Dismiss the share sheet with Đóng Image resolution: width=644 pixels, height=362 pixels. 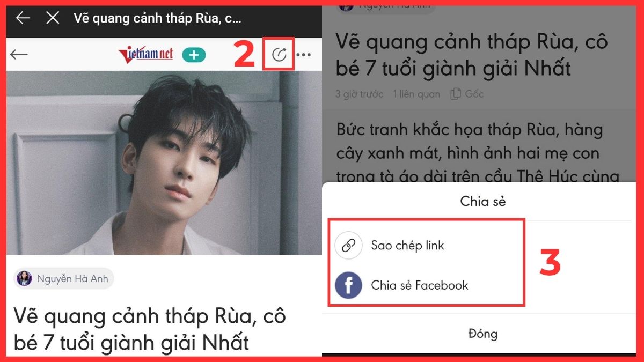[x=482, y=334]
